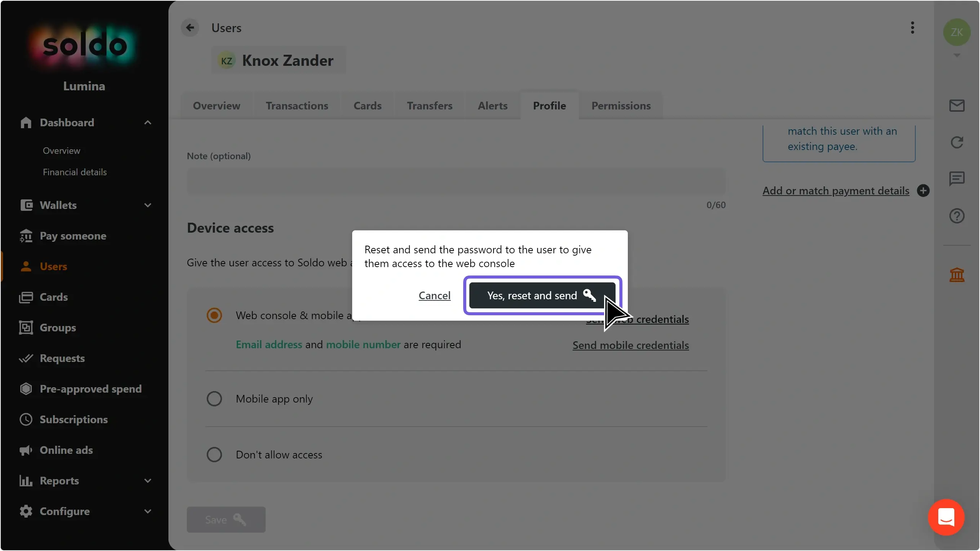The height and width of the screenshot is (551, 980).
Task: Open the three-dot options menu
Action: click(913, 28)
